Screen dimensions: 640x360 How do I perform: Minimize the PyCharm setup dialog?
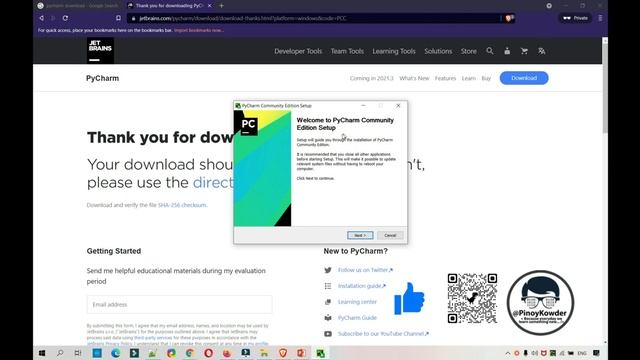[x=363, y=106]
